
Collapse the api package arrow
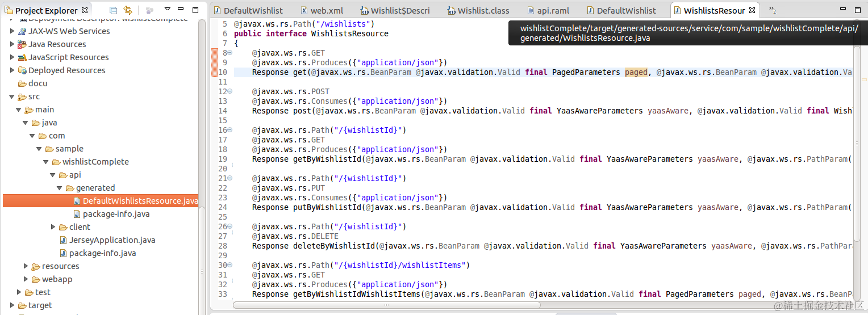[x=53, y=175]
